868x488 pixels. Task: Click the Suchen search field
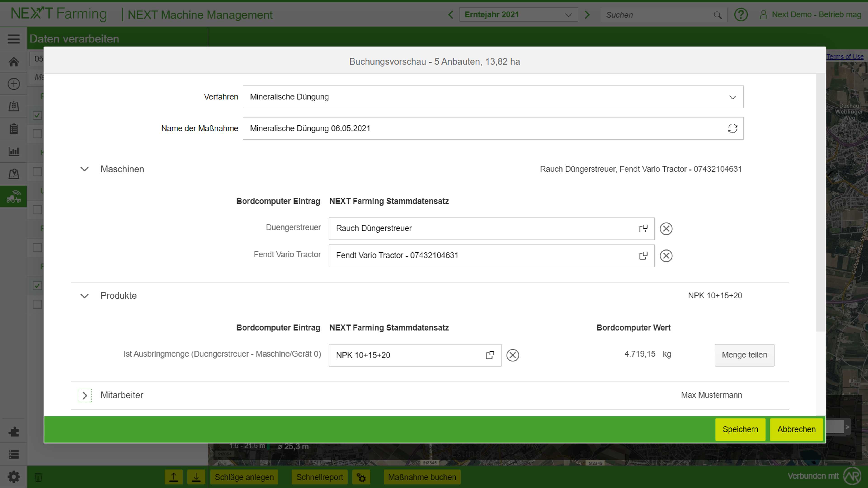coord(664,15)
